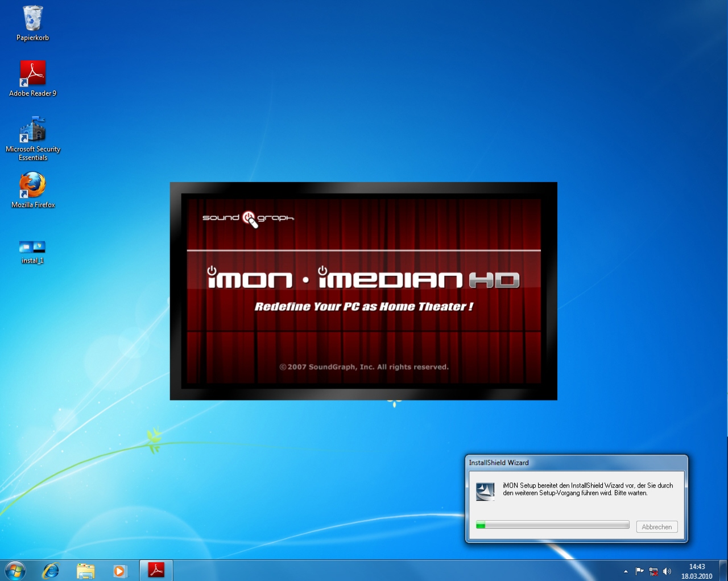Click the InstallShield Wizard progress bar
Image resolution: width=728 pixels, height=581 pixels.
coord(552,525)
